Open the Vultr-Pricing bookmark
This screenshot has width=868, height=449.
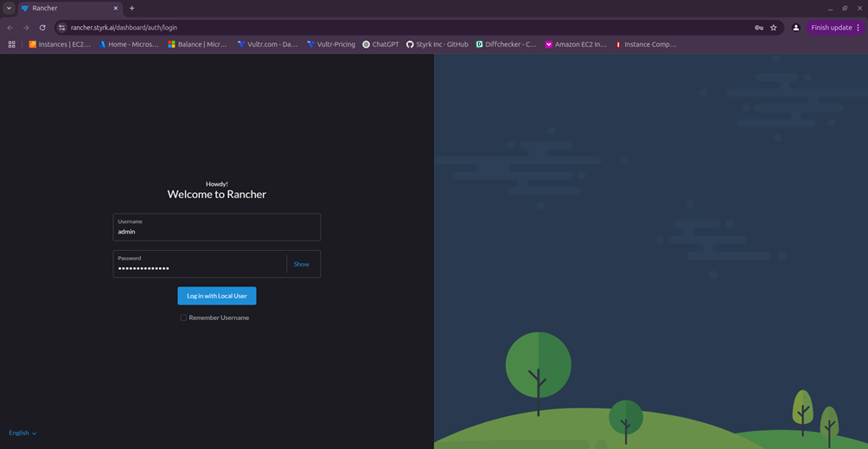(x=331, y=44)
